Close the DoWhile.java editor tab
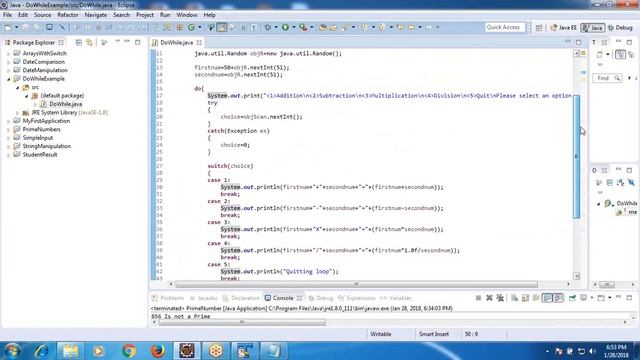The image size is (640, 360). (x=199, y=42)
